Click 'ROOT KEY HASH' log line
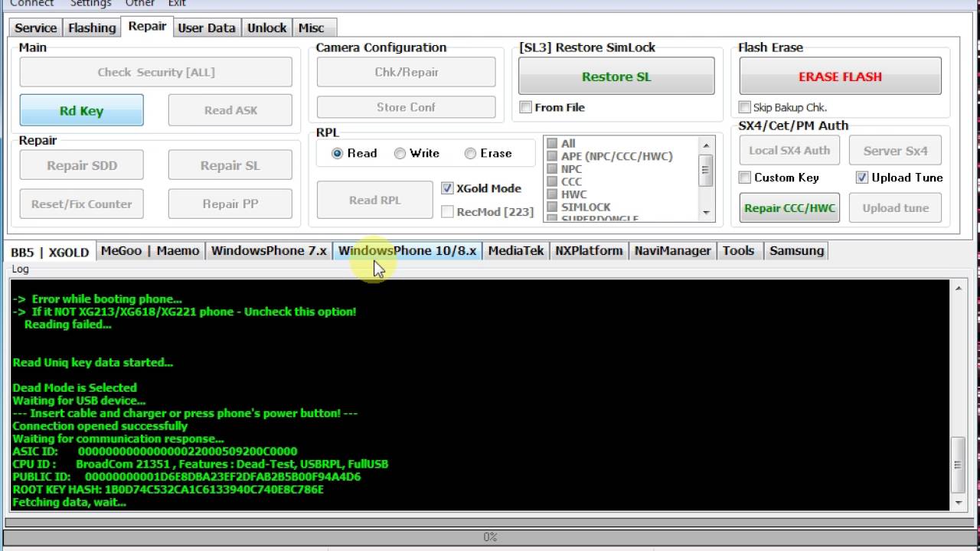Image resolution: width=980 pixels, height=551 pixels. tap(168, 489)
